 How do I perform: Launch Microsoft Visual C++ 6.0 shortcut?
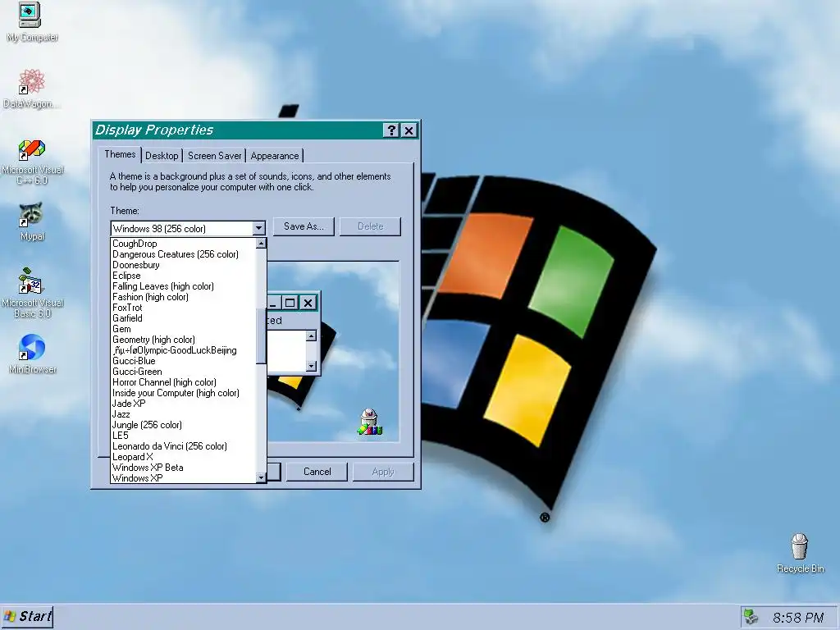[32, 161]
